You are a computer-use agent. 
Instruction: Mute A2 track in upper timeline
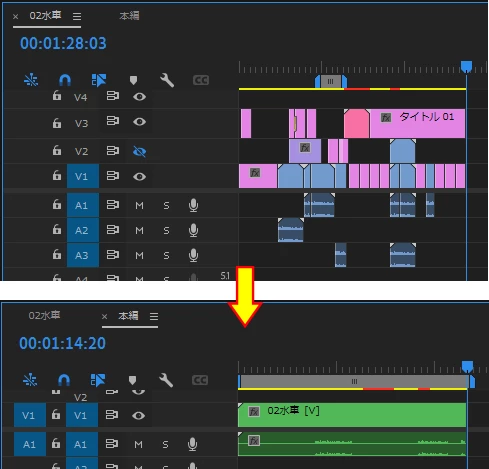139,230
